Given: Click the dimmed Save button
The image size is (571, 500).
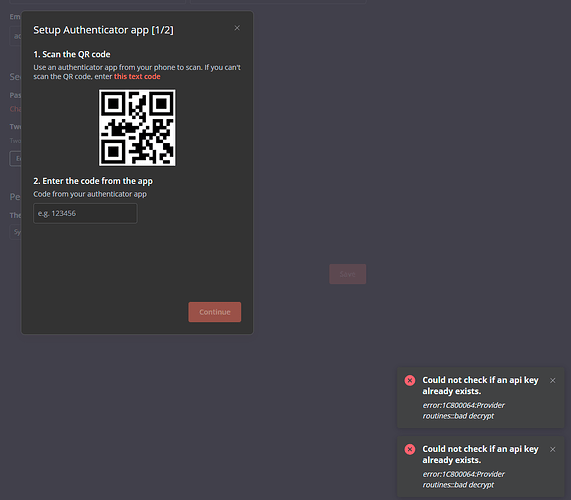Looking at the screenshot, I should [x=347, y=274].
